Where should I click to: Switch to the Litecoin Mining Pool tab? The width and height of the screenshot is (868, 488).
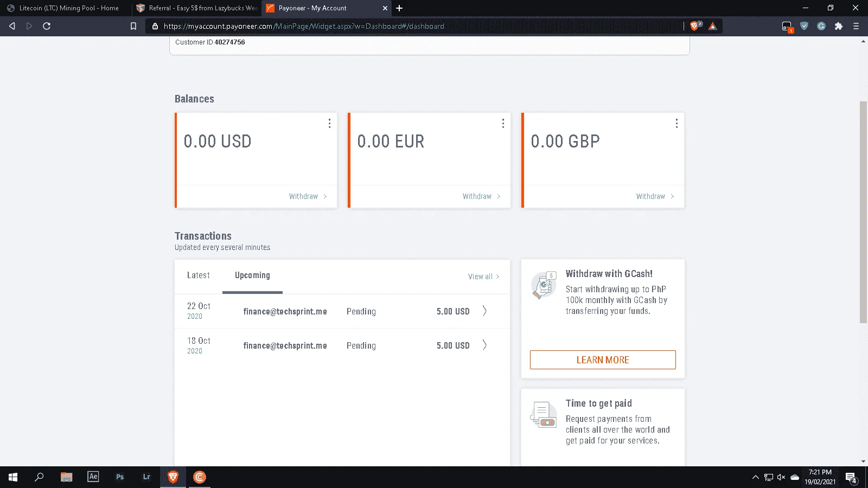tap(65, 8)
